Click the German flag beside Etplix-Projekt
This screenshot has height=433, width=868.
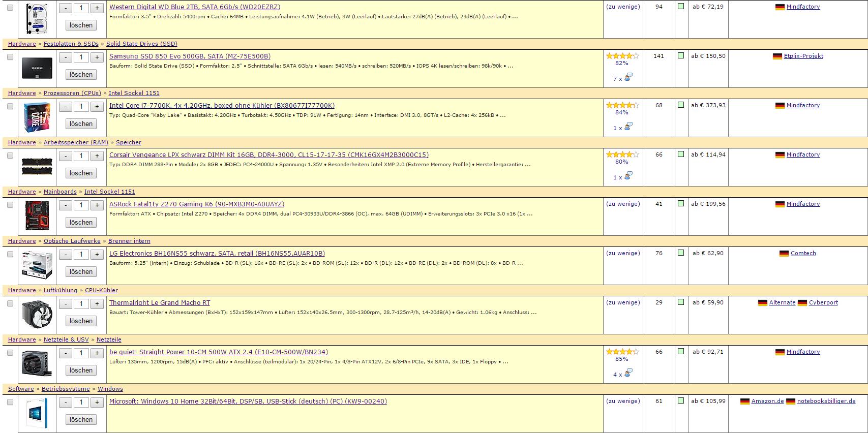(777, 56)
